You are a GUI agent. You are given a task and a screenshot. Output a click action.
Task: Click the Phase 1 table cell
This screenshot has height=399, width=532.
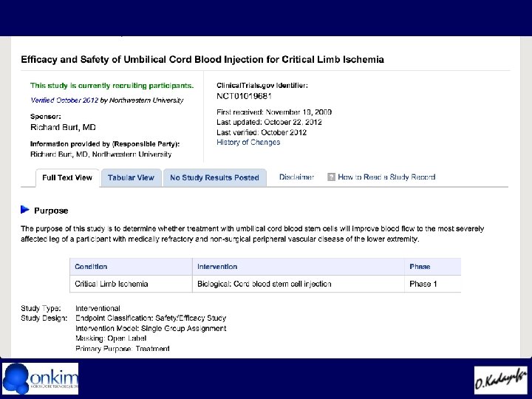[432, 284]
